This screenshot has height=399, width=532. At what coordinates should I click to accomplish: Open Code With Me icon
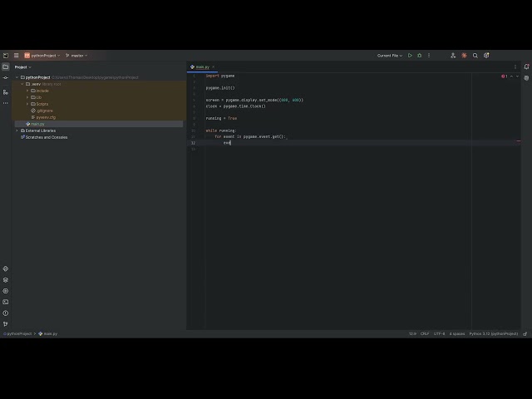[x=453, y=56]
